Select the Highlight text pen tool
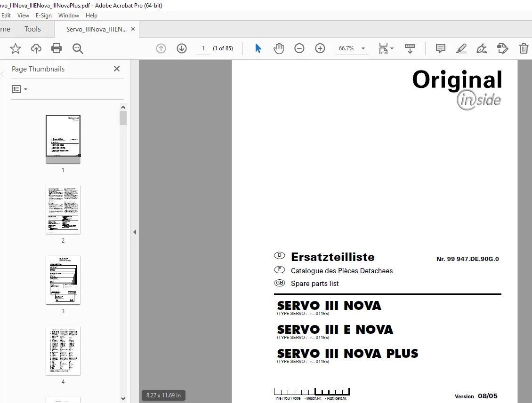 click(461, 48)
